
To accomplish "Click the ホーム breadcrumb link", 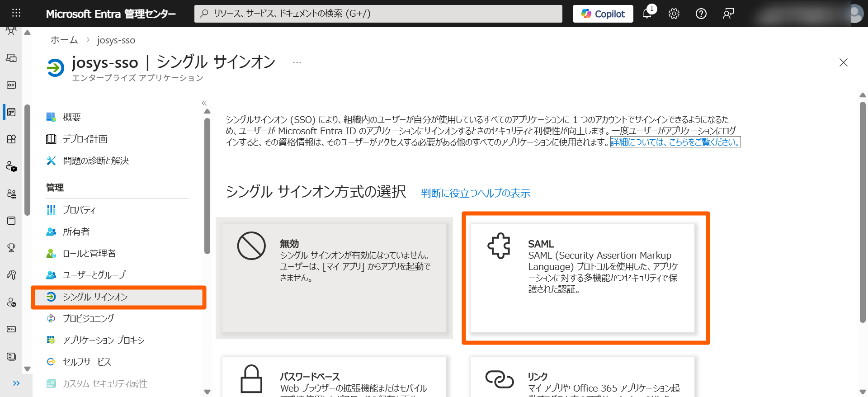I will tap(64, 40).
